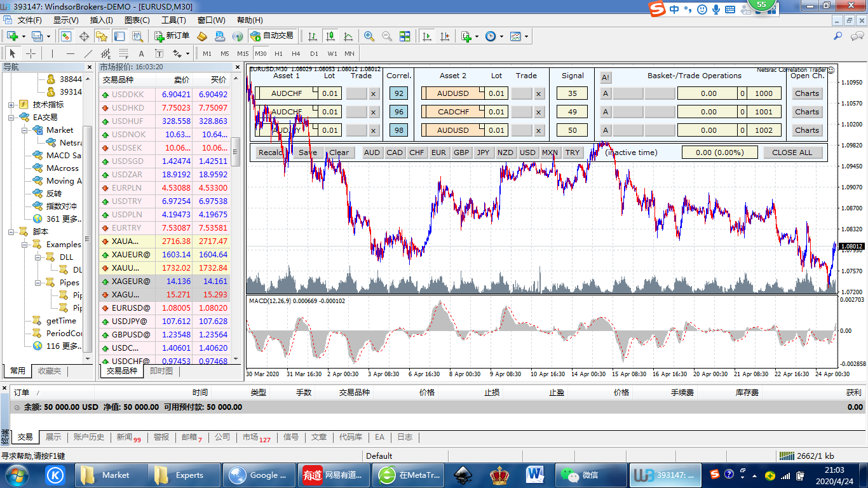Toggle the Terminal window toolbar icon
Viewport: 868px width, 488px height.
(x=119, y=36)
